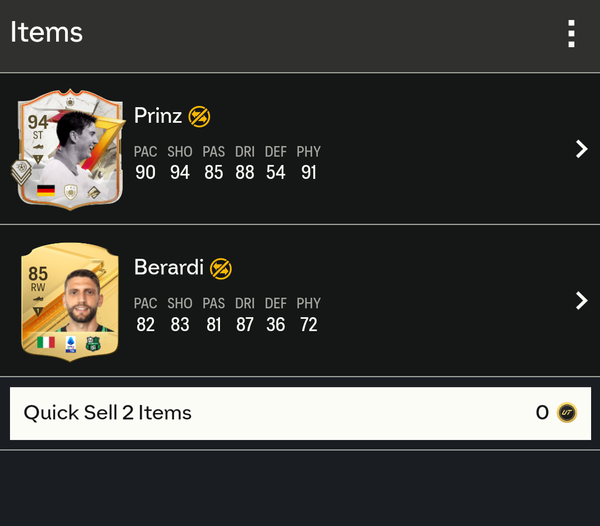Click the Quick Sell 2 Items button
Screen dimensions: 600x526
pyautogui.click(x=300, y=413)
